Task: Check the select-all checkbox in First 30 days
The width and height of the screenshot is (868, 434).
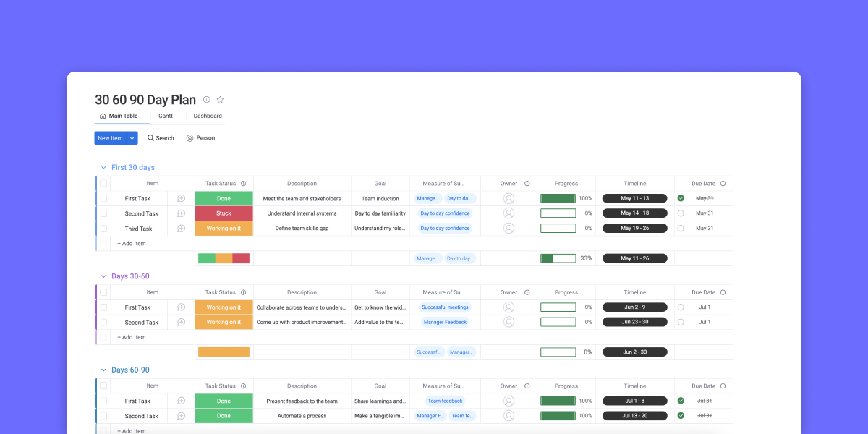Action: [103, 184]
